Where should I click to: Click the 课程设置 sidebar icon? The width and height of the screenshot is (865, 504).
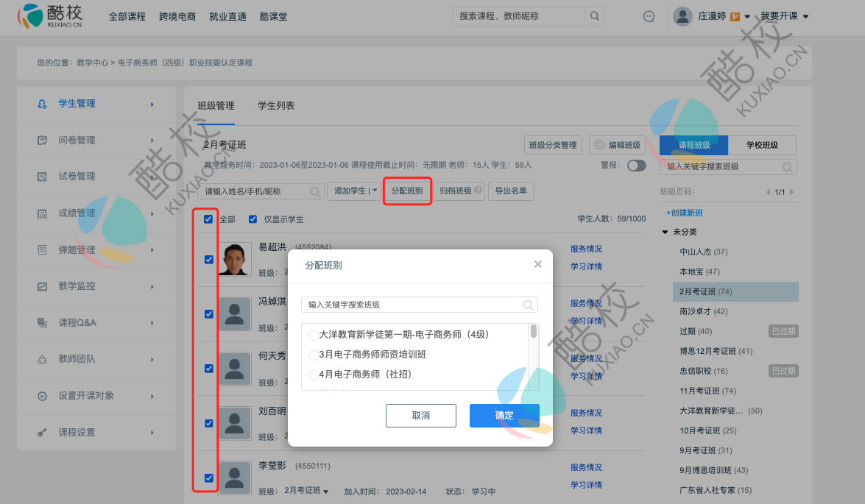pyautogui.click(x=42, y=433)
